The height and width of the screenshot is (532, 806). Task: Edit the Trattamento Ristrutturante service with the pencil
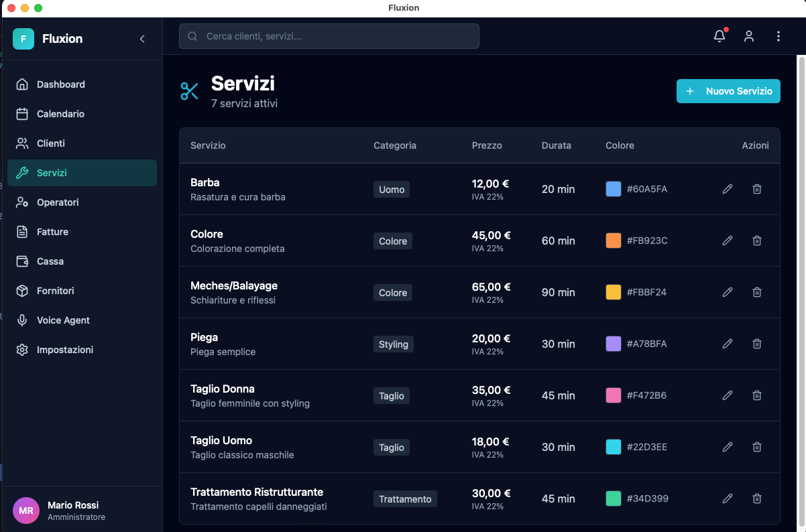tap(728, 498)
